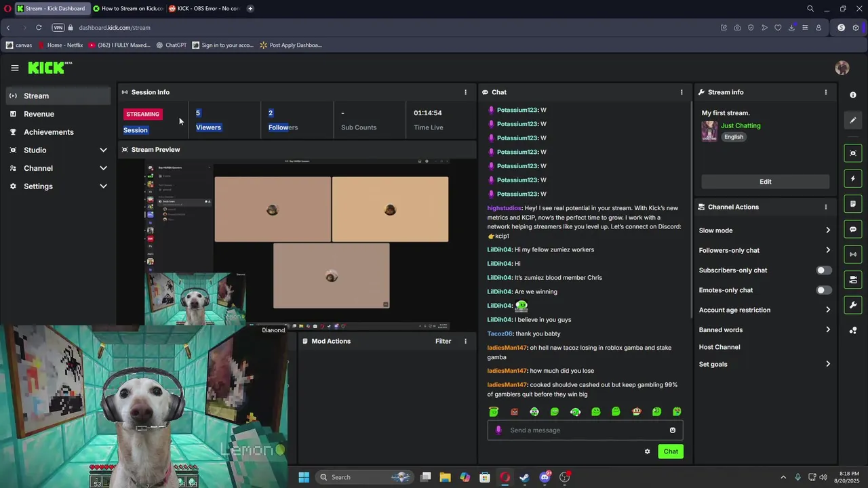Open Slow mode options arrow
868x488 pixels.
pos(827,230)
